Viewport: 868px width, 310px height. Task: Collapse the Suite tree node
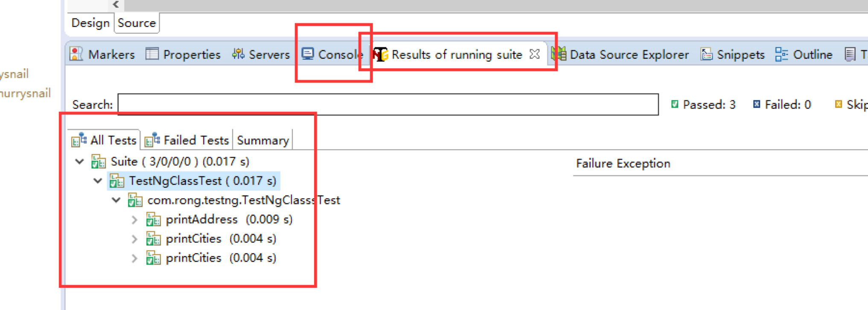(x=79, y=162)
